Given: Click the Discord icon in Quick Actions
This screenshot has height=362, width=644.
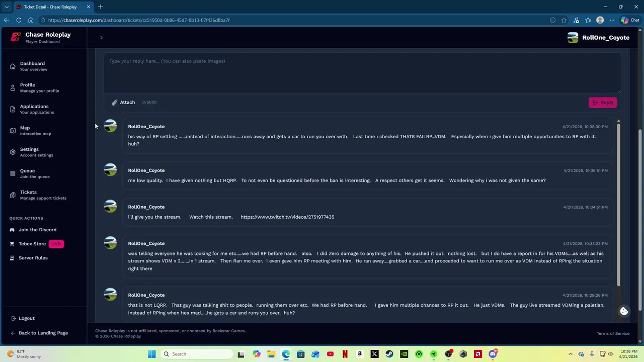Looking at the screenshot, I should (x=12, y=230).
